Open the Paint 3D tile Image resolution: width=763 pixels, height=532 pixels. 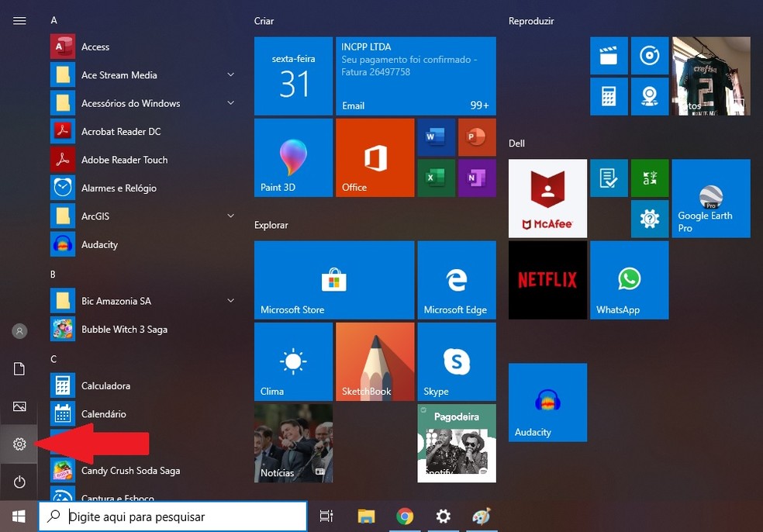click(x=293, y=157)
